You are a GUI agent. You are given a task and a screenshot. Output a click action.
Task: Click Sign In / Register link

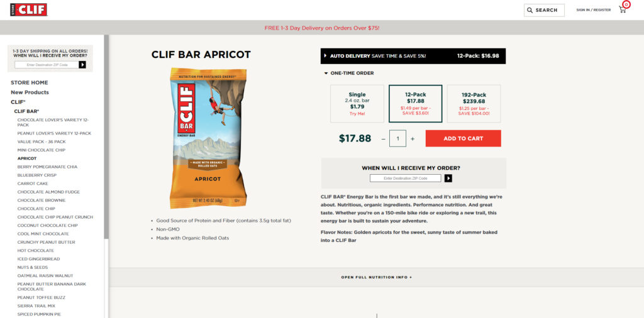click(593, 10)
